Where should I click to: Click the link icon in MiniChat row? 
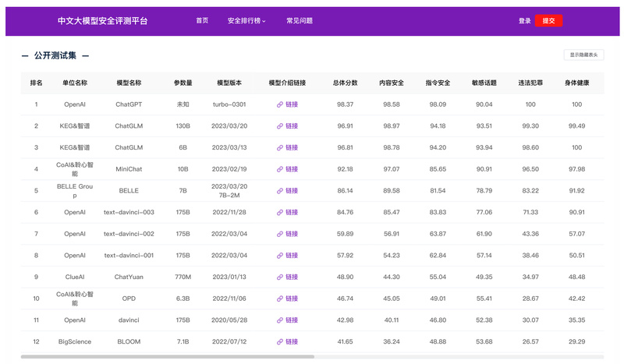click(280, 169)
